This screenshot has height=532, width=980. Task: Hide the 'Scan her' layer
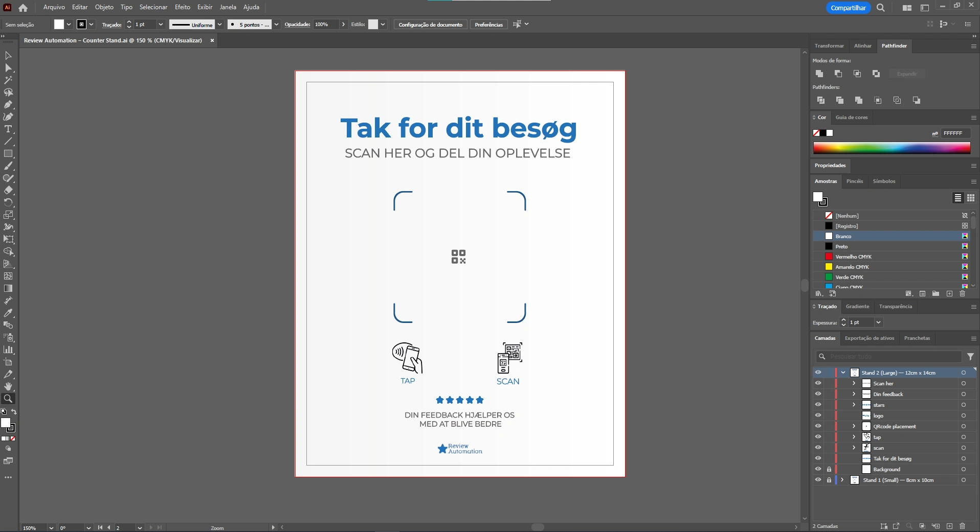(818, 383)
